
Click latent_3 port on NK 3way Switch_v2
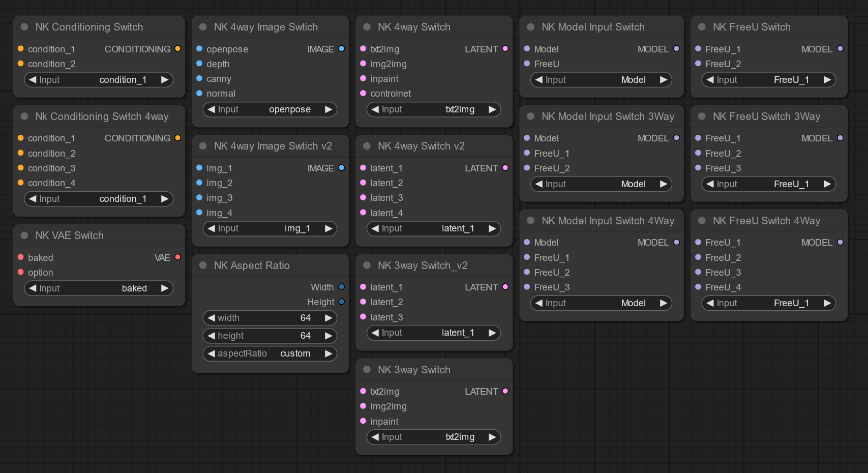click(x=363, y=317)
